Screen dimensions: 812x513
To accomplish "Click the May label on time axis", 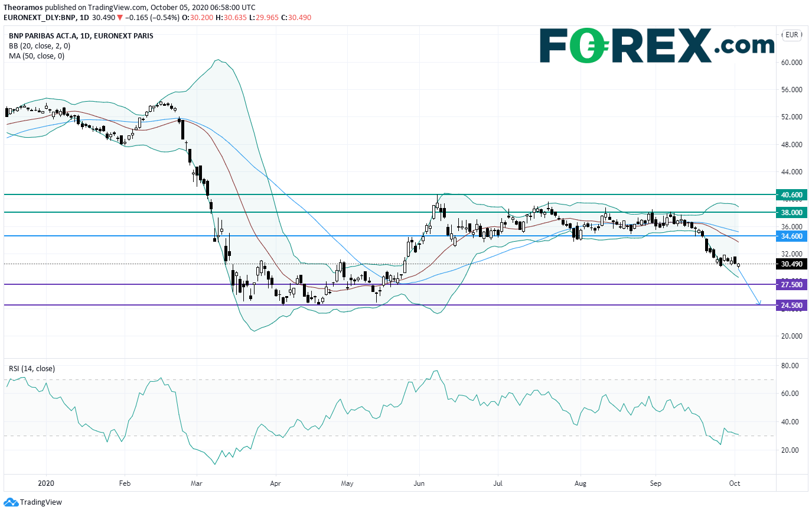I will 347,482.
